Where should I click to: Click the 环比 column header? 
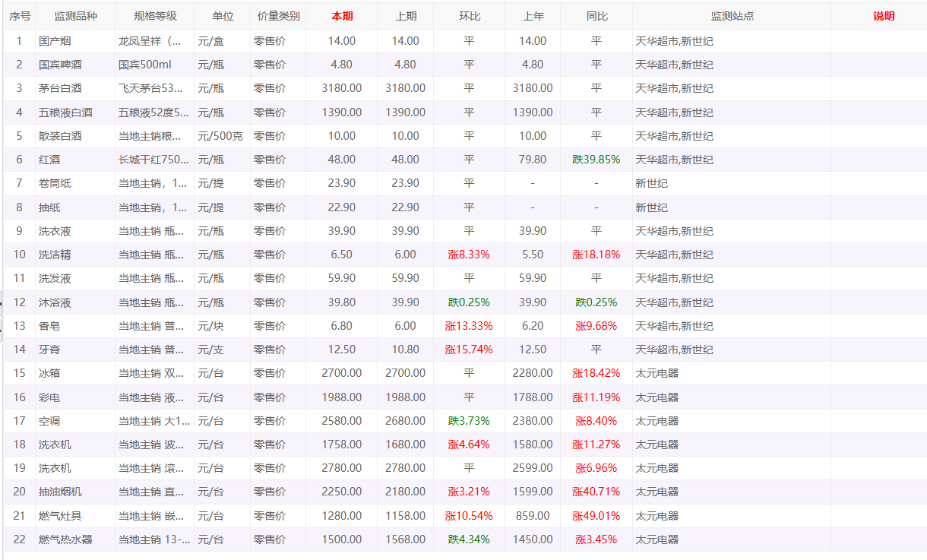tap(470, 16)
